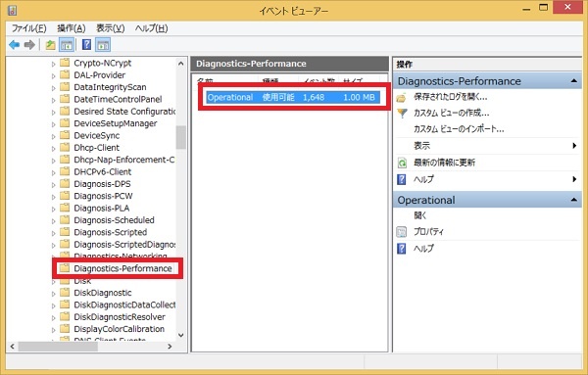Click the 1,648 event count cell
Image resolution: width=588 pixels, height=375 pixels.
tap(314, 97)
